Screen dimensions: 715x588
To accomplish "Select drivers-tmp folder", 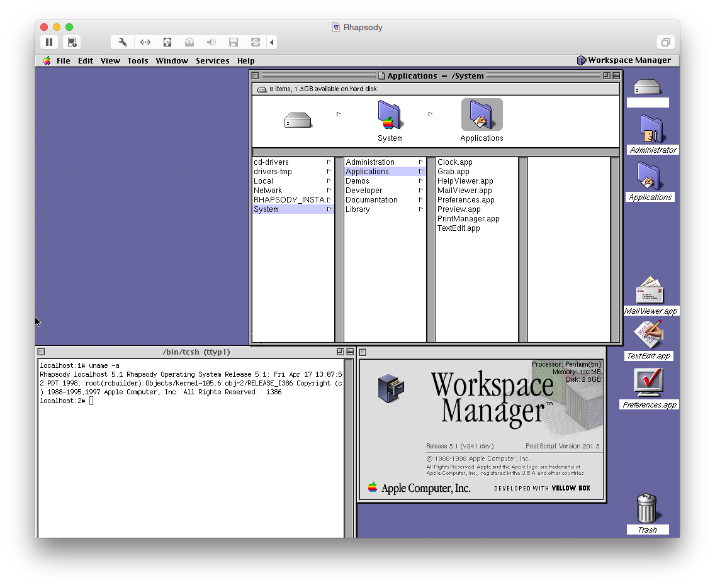I will (293, 172).
